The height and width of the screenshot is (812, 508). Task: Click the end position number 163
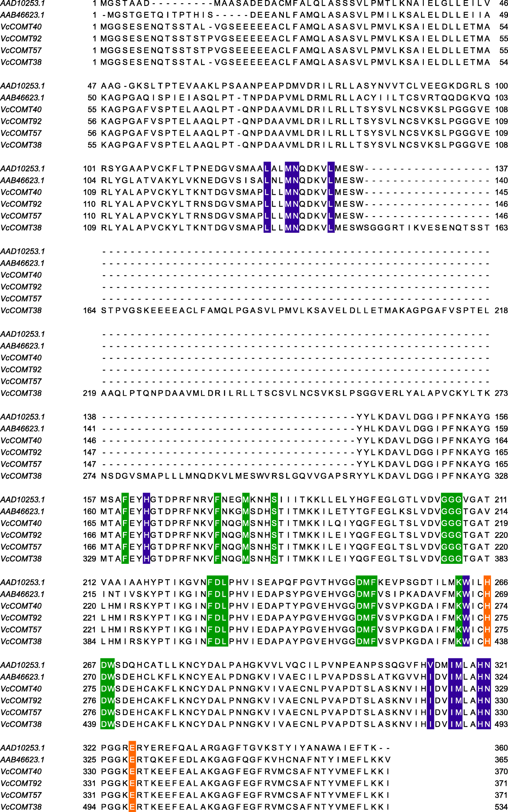501,228
